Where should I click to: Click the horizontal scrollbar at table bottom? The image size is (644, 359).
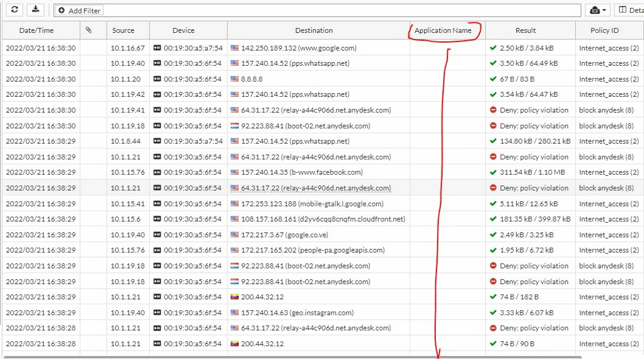click(292, 357)
